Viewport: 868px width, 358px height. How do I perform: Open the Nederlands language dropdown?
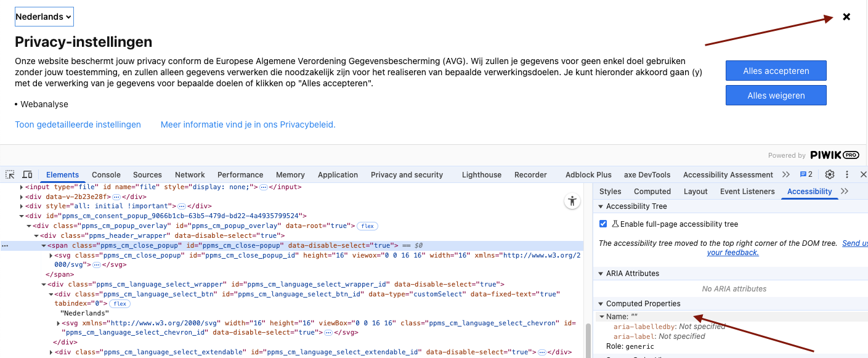pos(44,17)
